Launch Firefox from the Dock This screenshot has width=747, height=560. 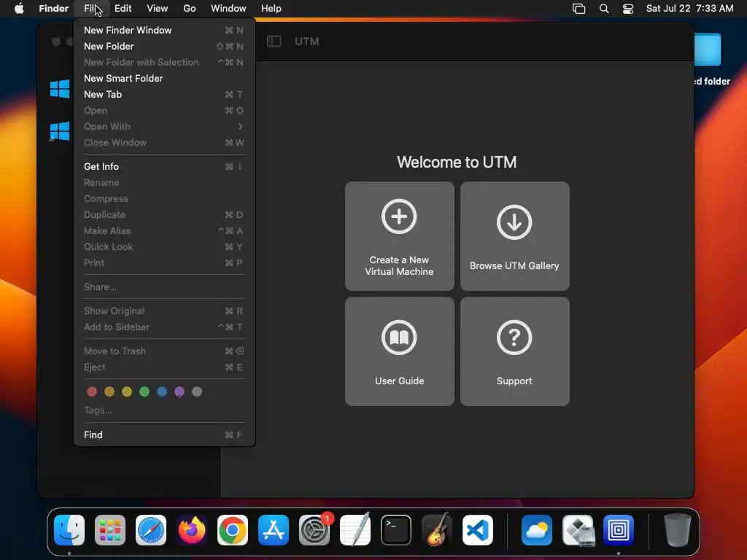click(192, 530)
